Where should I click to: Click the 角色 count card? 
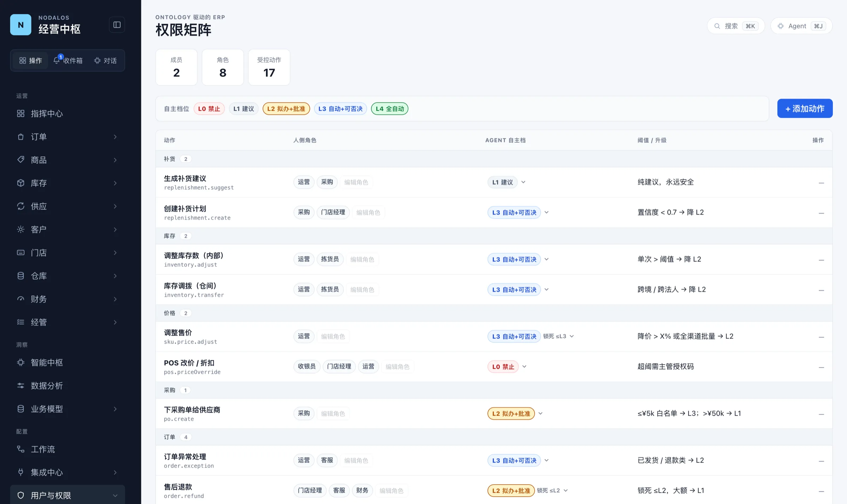coord(223,67)
